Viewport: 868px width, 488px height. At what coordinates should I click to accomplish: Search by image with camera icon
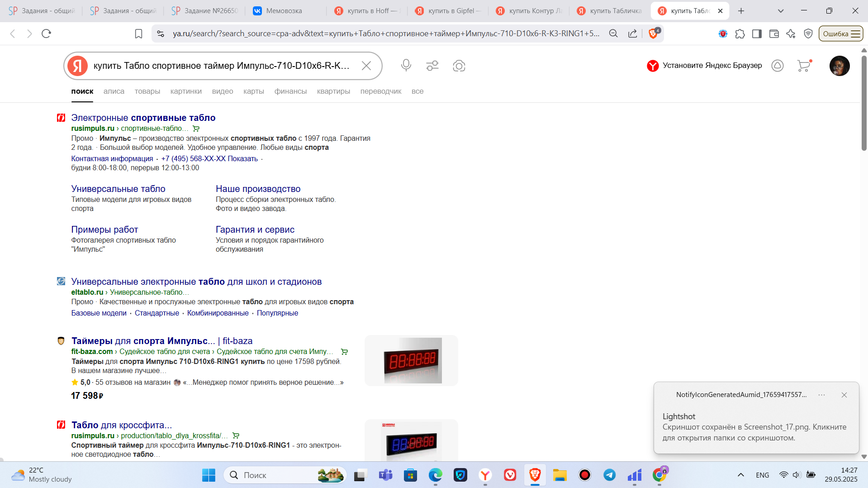459,66
